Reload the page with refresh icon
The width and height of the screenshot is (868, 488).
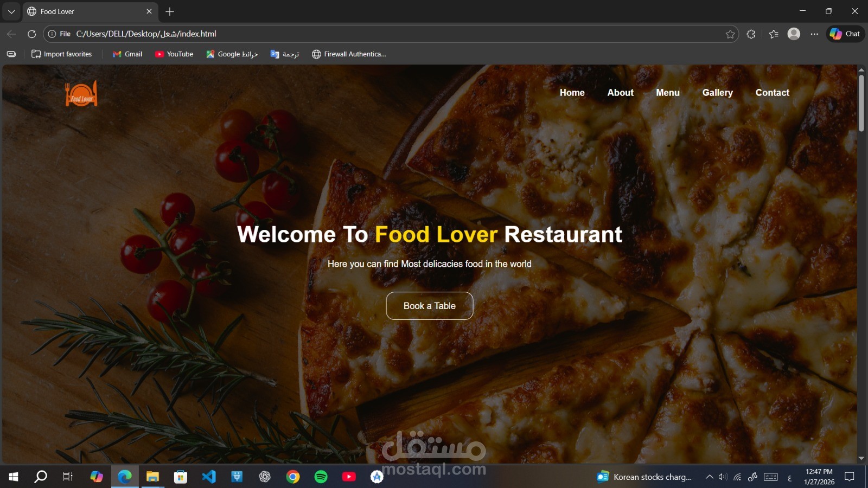pyautogui.click(x=31, y=34)
